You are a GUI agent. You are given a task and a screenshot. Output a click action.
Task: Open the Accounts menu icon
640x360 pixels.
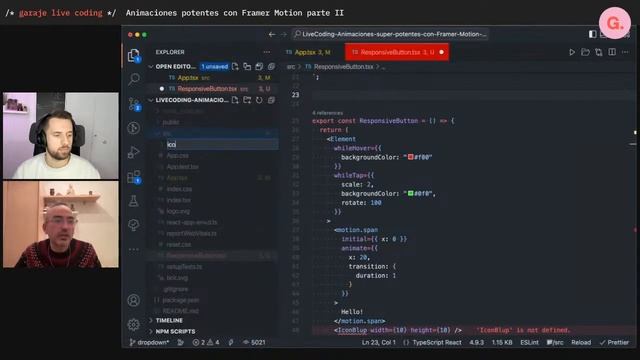[133, 300]
